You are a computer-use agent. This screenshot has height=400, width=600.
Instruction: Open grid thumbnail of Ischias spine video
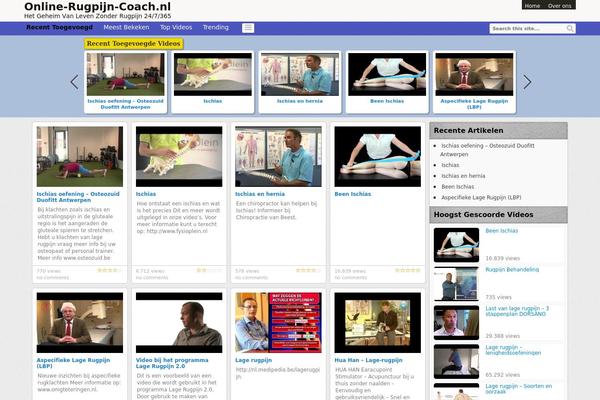point(179,157)
